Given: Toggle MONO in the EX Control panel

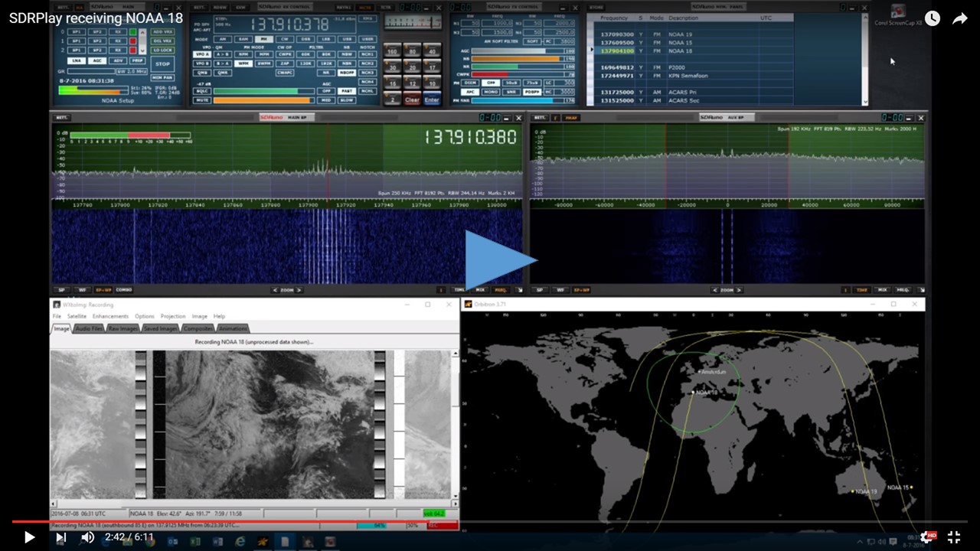Looking at the screenshot, I should pos(489,92).
